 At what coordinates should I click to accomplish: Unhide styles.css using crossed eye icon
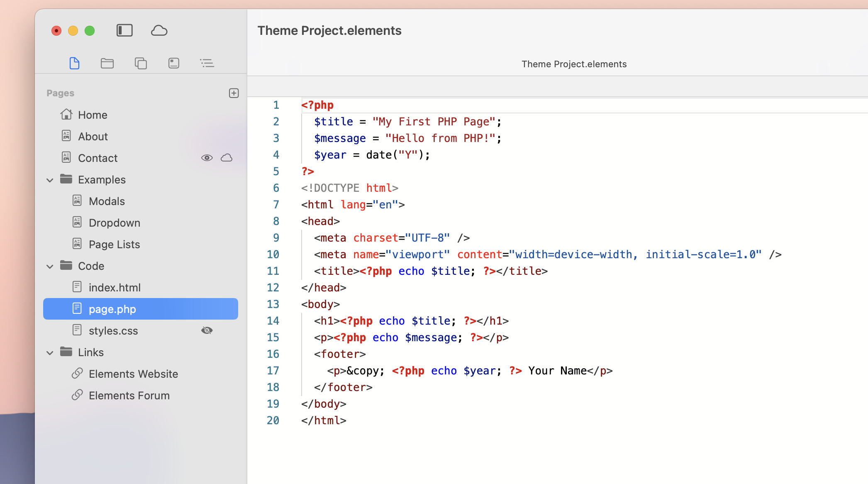pos(207,330)
